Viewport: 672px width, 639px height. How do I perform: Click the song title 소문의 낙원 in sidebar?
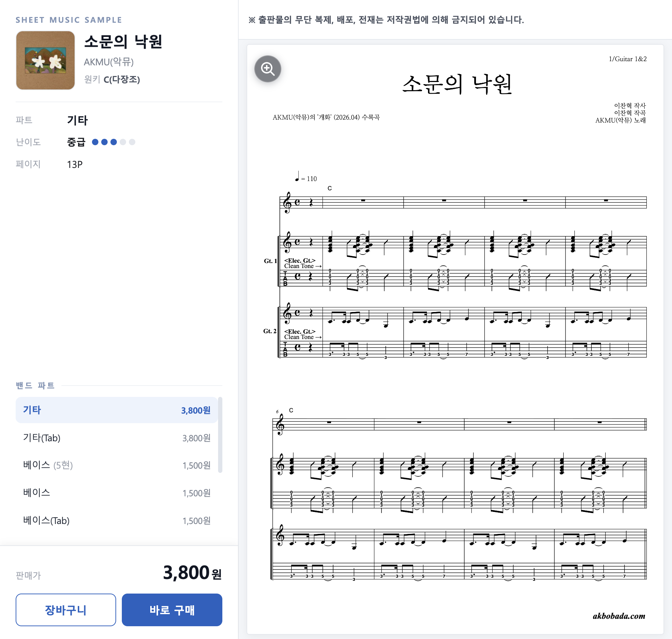(123, 42)
